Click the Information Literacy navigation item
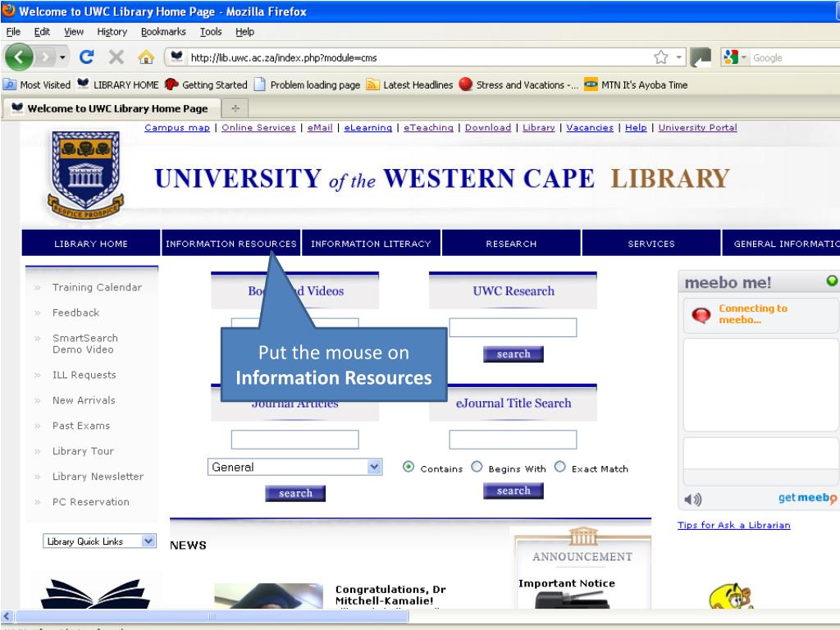The height and width of the screenshot is (630, 840). coord(371,243)
